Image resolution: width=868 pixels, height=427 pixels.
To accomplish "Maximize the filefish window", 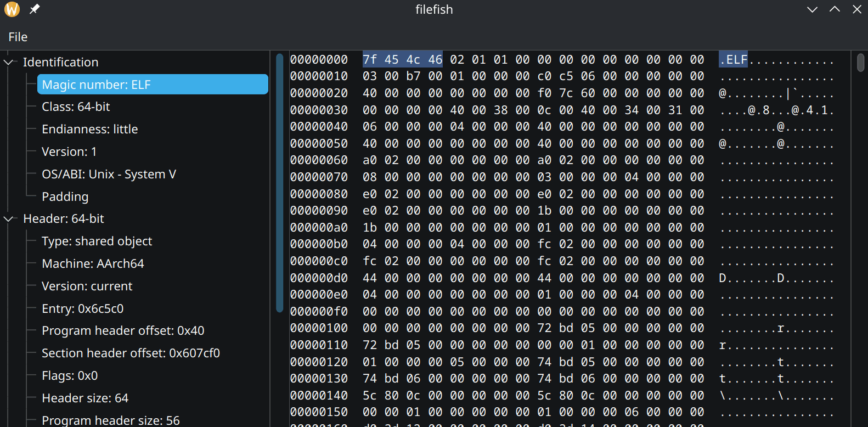I will tap(835, 9).
